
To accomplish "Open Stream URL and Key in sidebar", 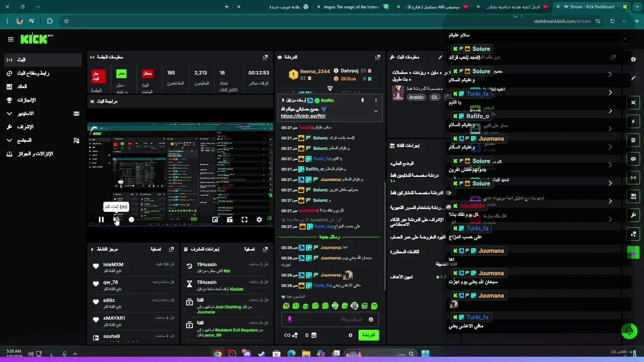I will tap(42, 73).
